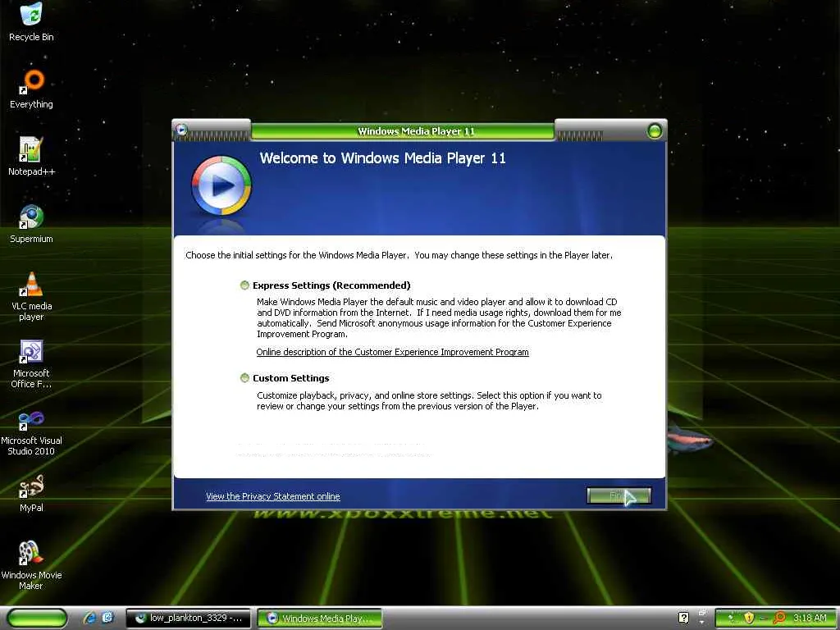Switch to low_plankton_3329 taskbar window

click(x=188, y=619)
